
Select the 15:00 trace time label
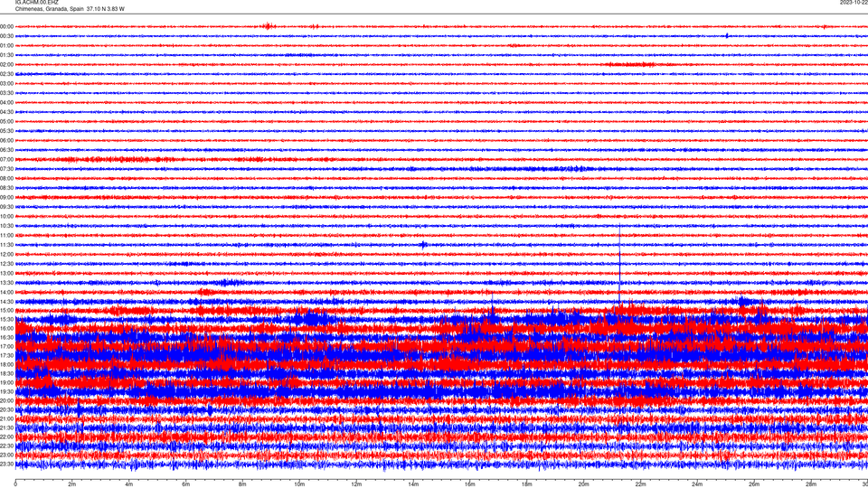click(x=6, y=310)
